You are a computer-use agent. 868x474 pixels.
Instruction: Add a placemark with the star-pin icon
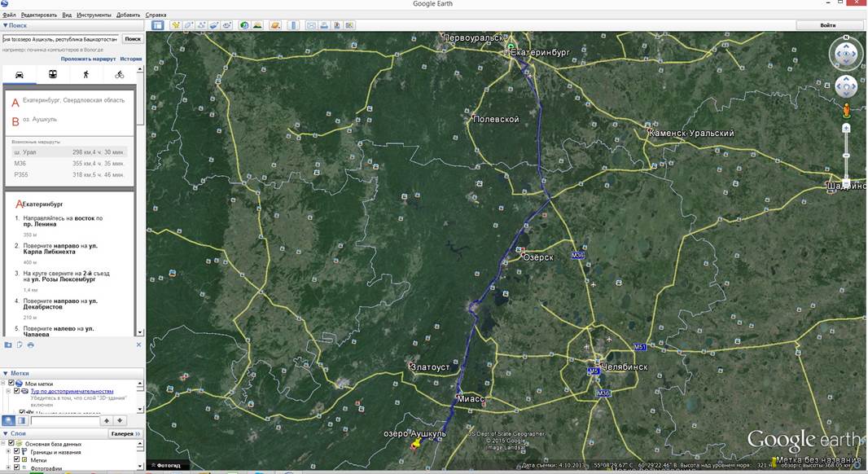pyautogui.click(x=176, y=25)
